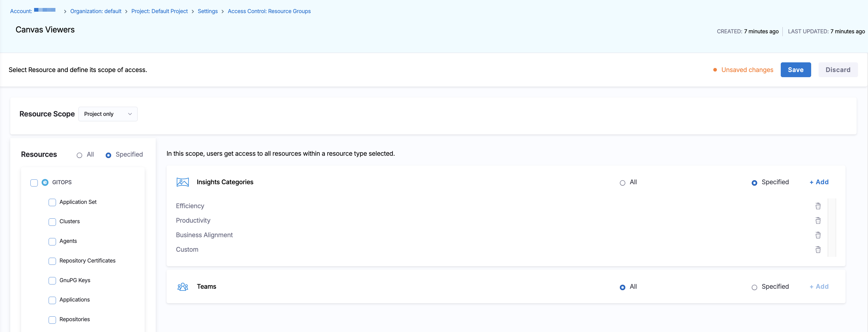Click the GITOPS module icon
This screenshot has height=332, width=868.
45,182
